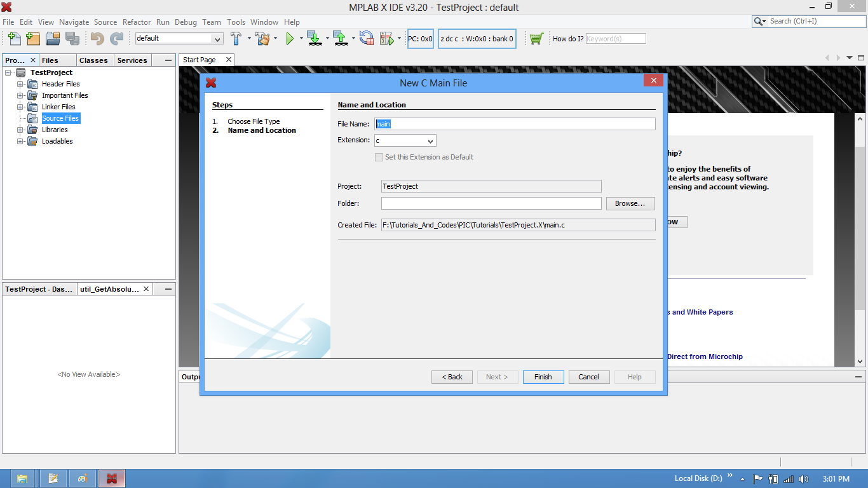868x488 pixels.
Task: Close the Start Page tab
Action: pyautogui.click(x=228, y=60)
